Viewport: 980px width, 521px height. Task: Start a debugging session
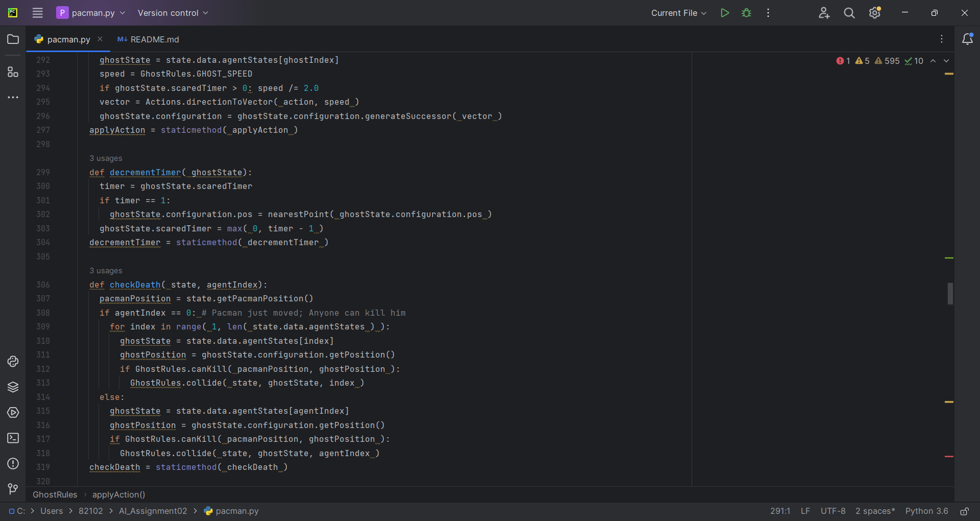(x=746, y=13)
